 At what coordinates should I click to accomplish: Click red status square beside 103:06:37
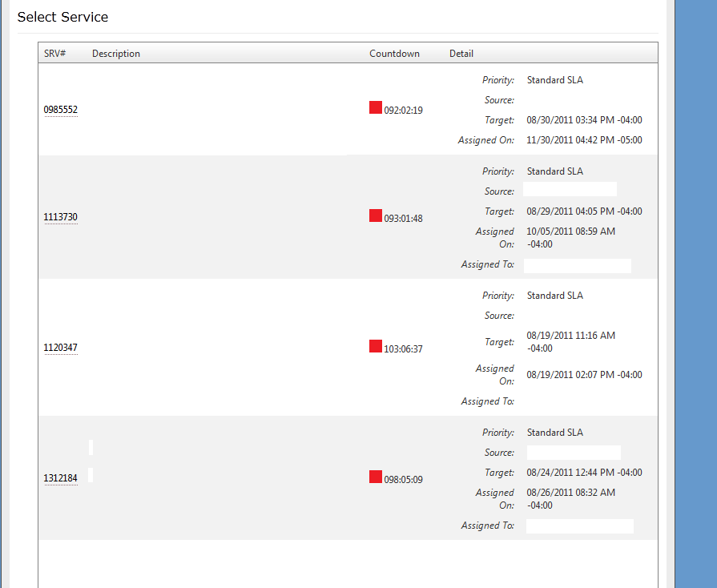pos(375,346)
